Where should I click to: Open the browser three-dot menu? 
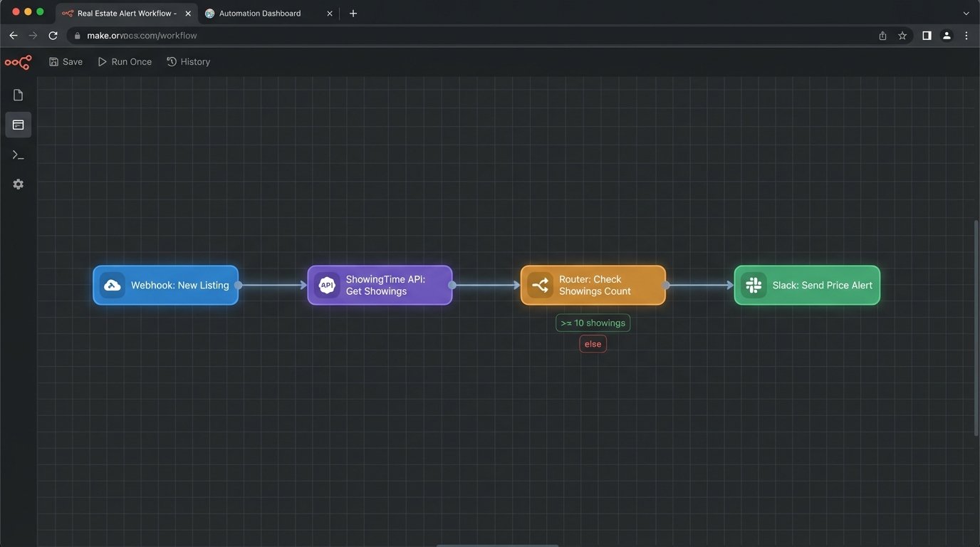click(x=966, y=35)
